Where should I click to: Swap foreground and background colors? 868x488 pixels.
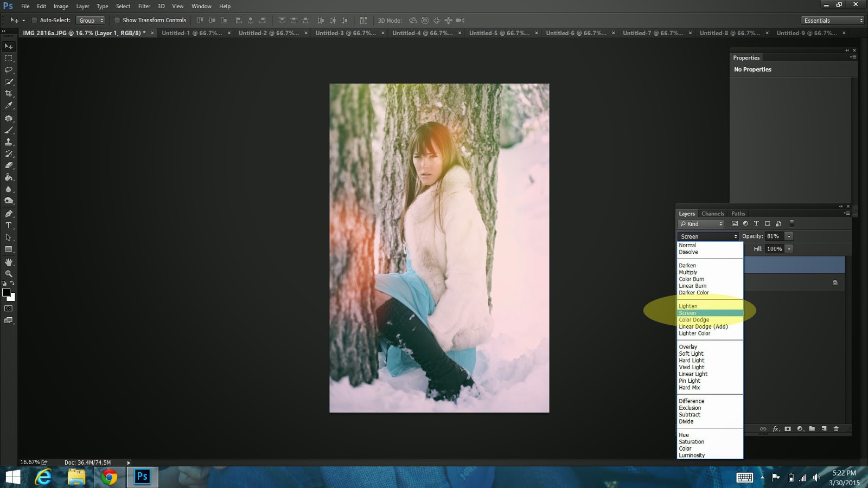click(12, 283)
